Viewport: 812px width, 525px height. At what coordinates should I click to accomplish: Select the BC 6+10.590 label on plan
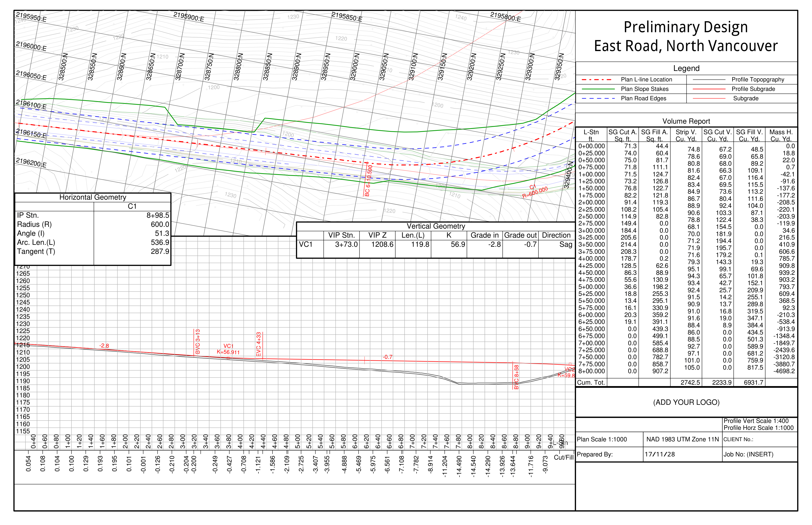point(368,181)
